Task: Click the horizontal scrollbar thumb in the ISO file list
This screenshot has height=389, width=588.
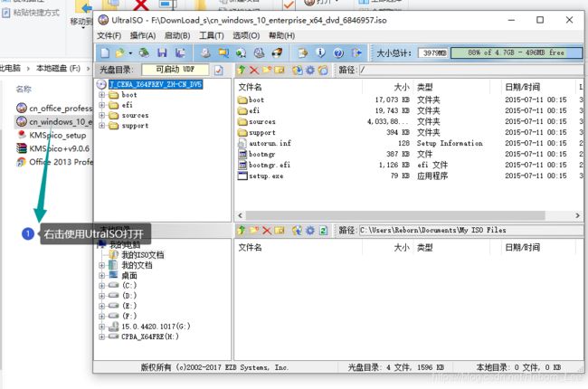Action: coord(395,215)
